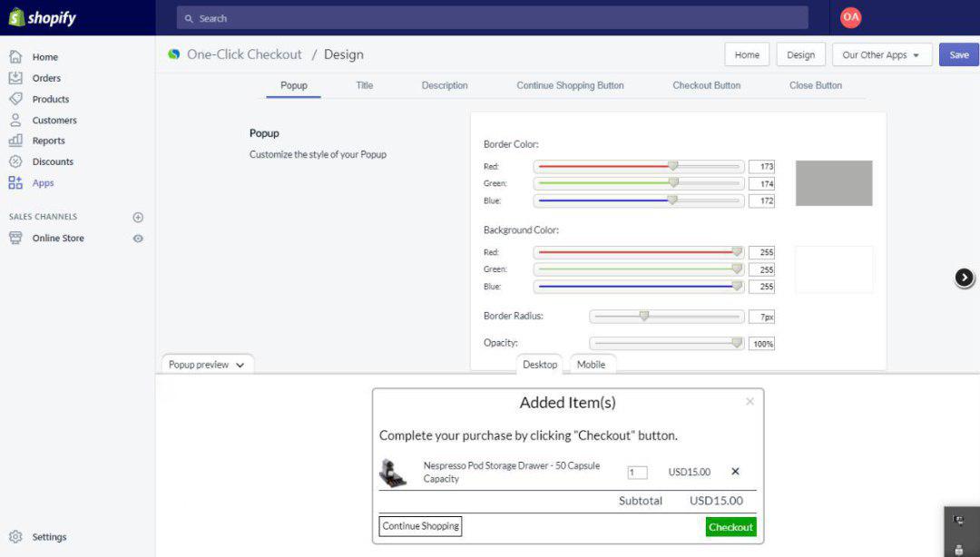The image size is (980, 557).
Task: Click Nespresso product thumbnail image
Action: (x=393, y=473)
